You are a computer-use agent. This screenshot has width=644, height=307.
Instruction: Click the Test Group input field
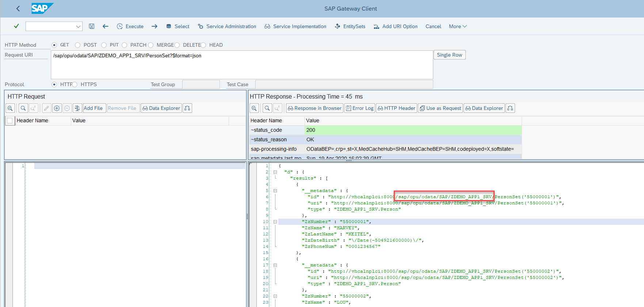[201, 84]
